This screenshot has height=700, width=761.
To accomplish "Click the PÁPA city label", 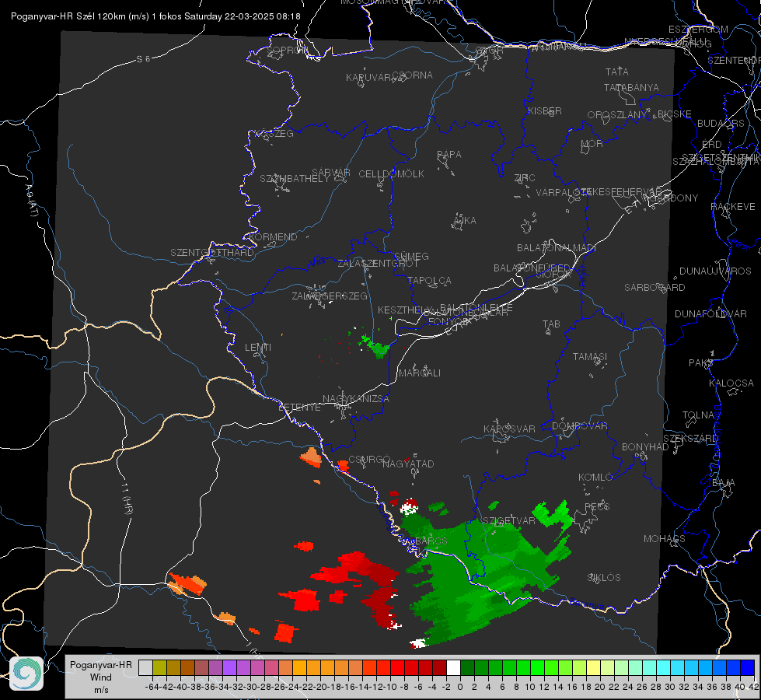I will [449, 155].
